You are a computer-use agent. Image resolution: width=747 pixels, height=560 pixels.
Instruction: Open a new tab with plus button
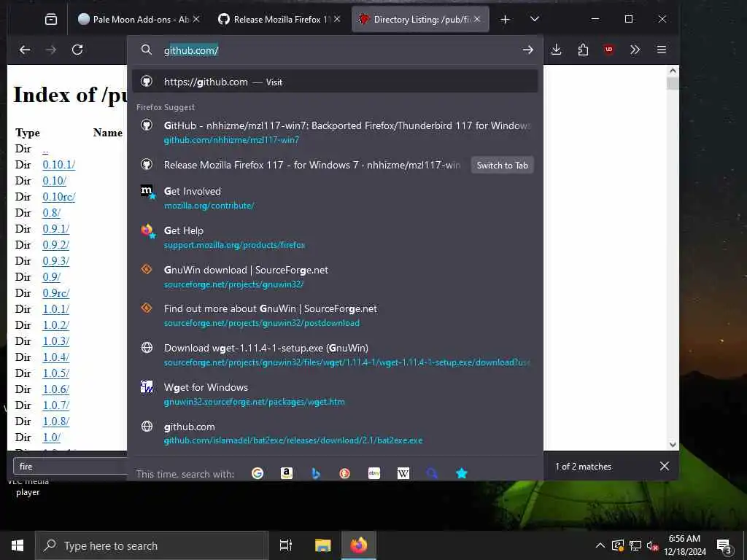pyautogui.click(x=505, y=20)
